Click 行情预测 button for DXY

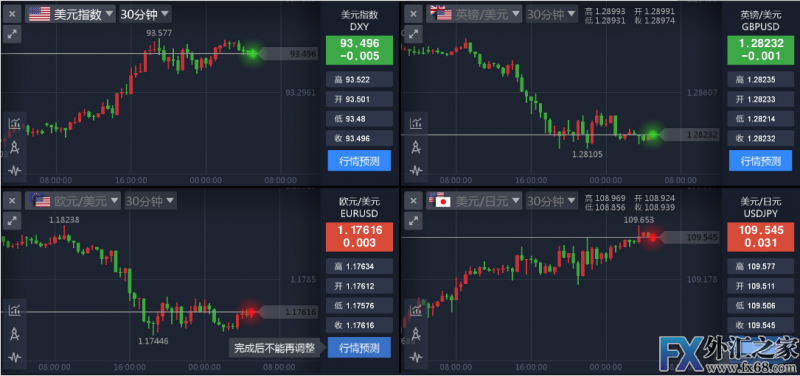point(359,161)
